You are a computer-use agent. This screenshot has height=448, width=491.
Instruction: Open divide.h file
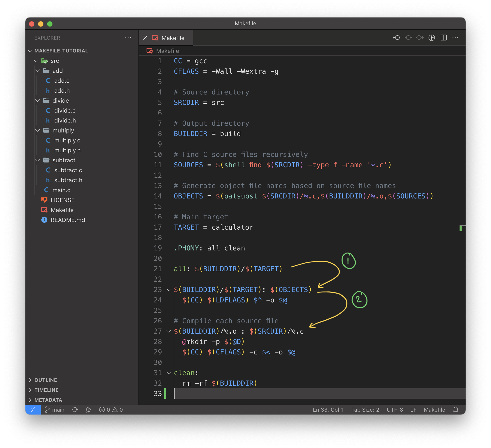click(65, 120)
